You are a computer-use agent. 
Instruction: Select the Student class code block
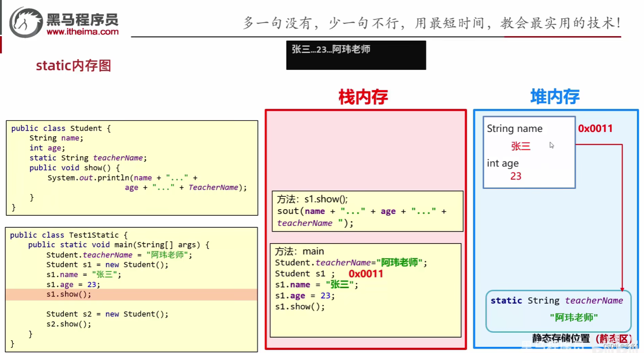pos(131,167)
